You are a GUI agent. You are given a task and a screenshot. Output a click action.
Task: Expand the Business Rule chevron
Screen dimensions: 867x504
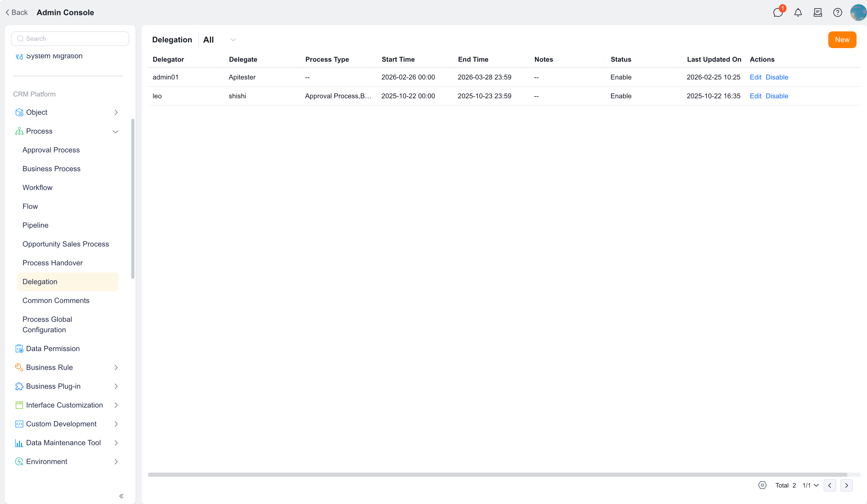pos(116,368)
